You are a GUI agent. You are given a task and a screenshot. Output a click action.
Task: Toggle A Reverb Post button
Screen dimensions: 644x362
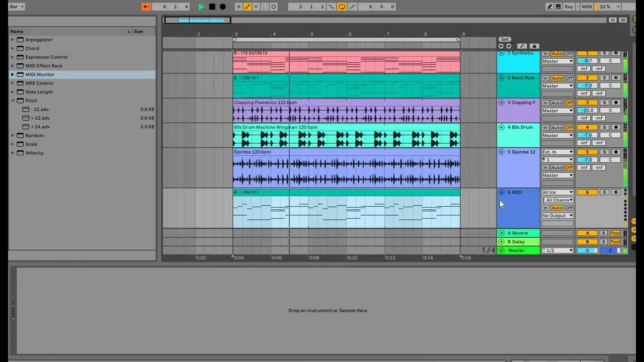pyautogui.click(x=615, y=233)
